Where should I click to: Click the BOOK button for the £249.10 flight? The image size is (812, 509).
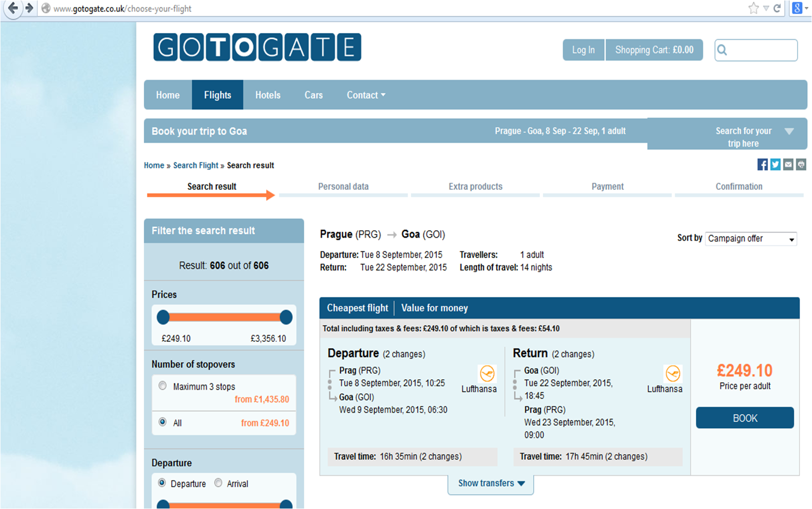pyautogui.click(x=745, y=418)
